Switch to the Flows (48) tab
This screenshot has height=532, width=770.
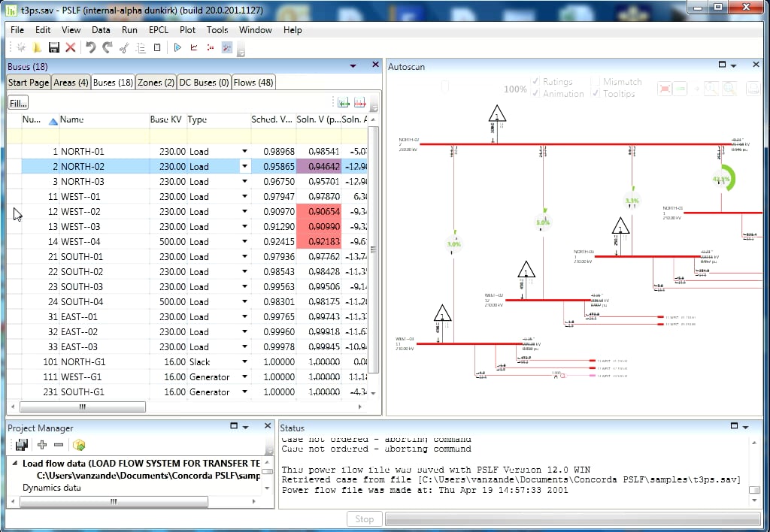pyautogui.click(x=253, y=83)
